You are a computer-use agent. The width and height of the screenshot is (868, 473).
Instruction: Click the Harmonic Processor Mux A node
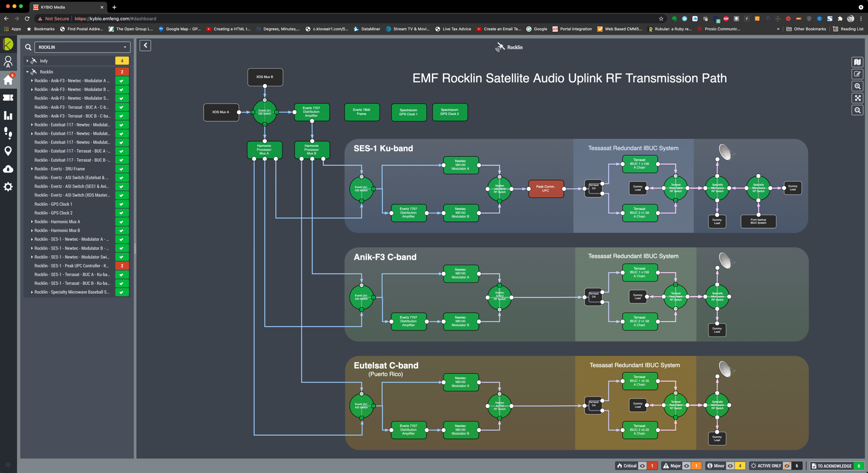coord(265,150)
